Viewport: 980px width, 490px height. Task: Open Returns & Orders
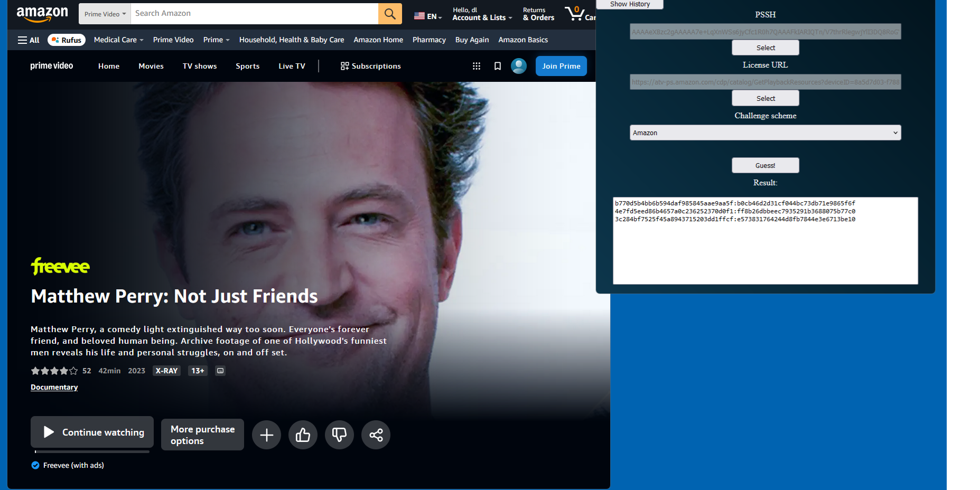538,14
